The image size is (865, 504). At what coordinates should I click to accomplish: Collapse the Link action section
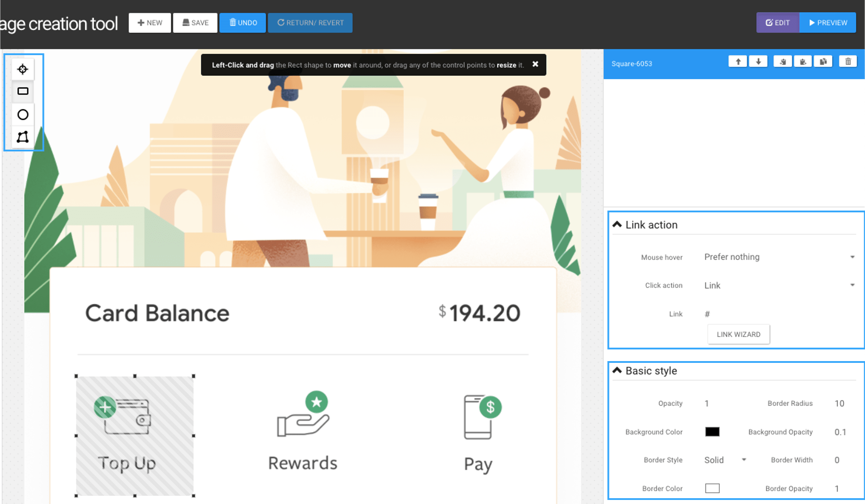[617, 224]
